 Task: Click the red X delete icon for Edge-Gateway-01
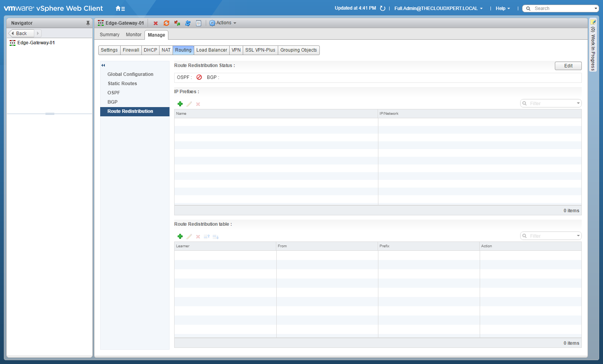(x=156, y=23)
